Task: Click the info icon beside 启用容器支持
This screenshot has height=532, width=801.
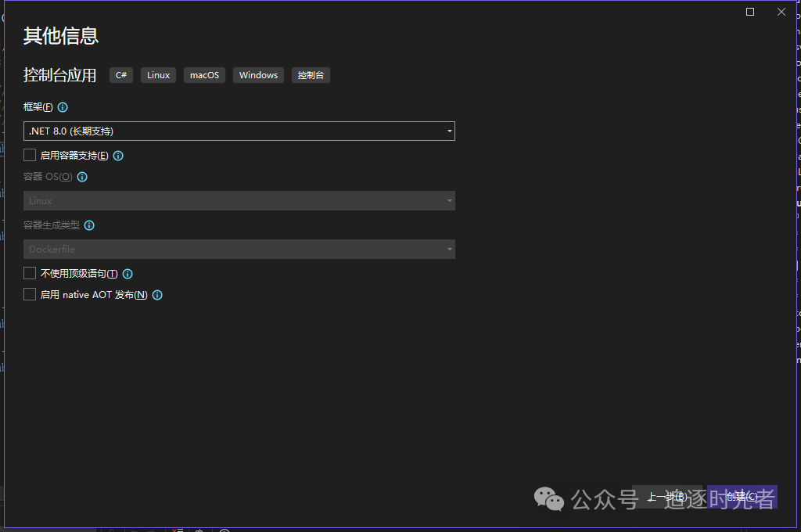Action: 118,156
